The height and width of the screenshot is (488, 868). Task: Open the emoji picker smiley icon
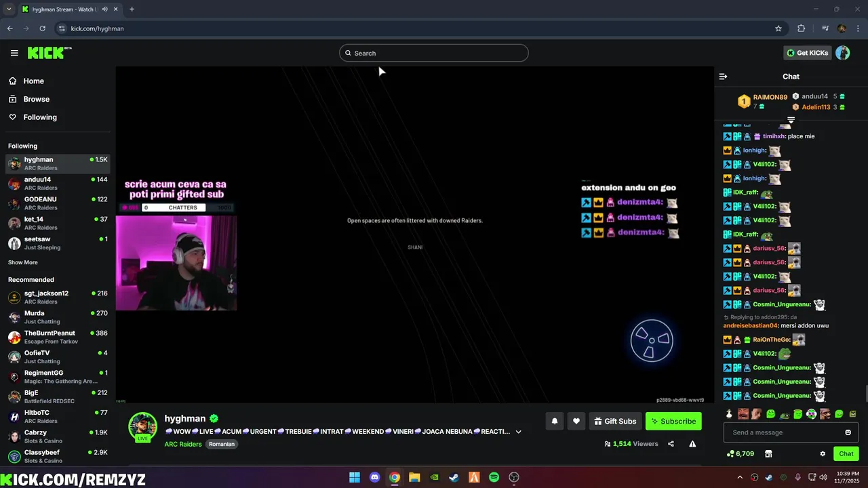pyautogui.click(x=848, y=432)
